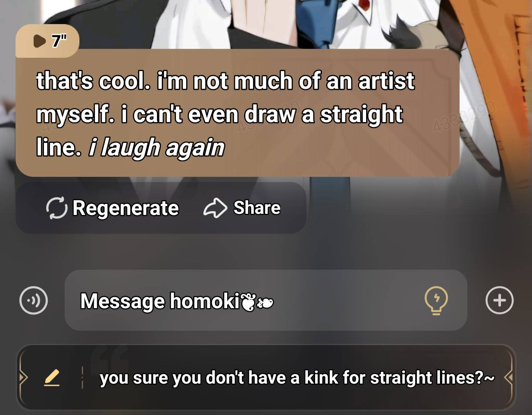The height and width of the screenshot is (415, 532).
Task: Click the Share text label
Action: pos(257,208)
